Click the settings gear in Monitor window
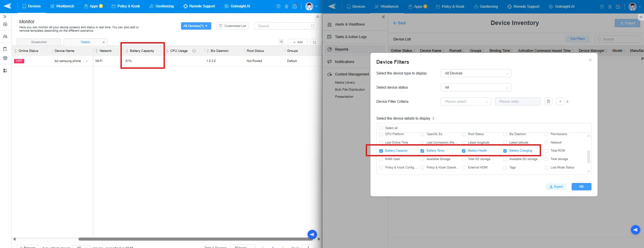644x248 pixels. [317, 17]
